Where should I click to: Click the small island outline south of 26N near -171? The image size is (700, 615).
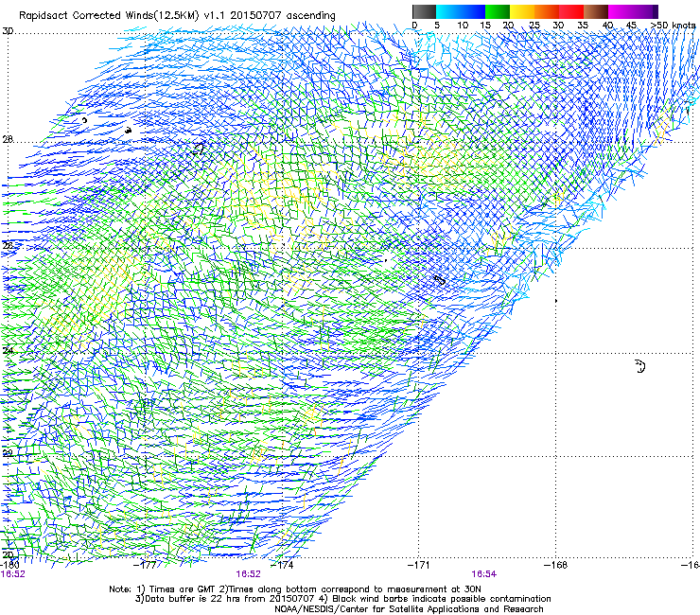pos(440,280)
